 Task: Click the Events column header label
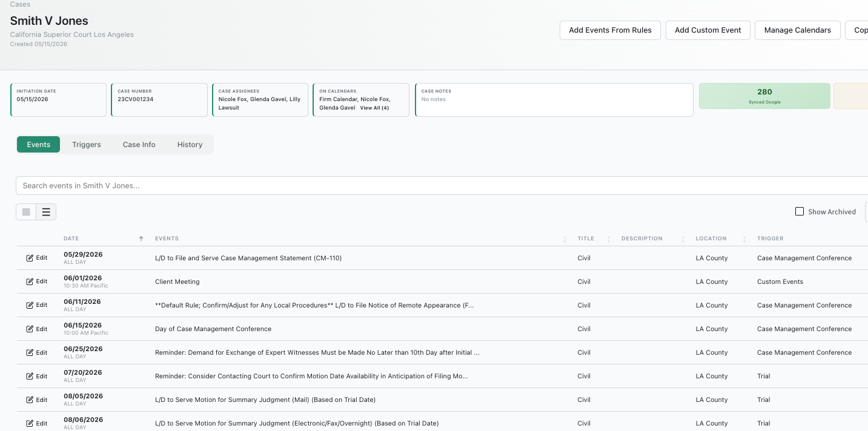tap(167, 239)
